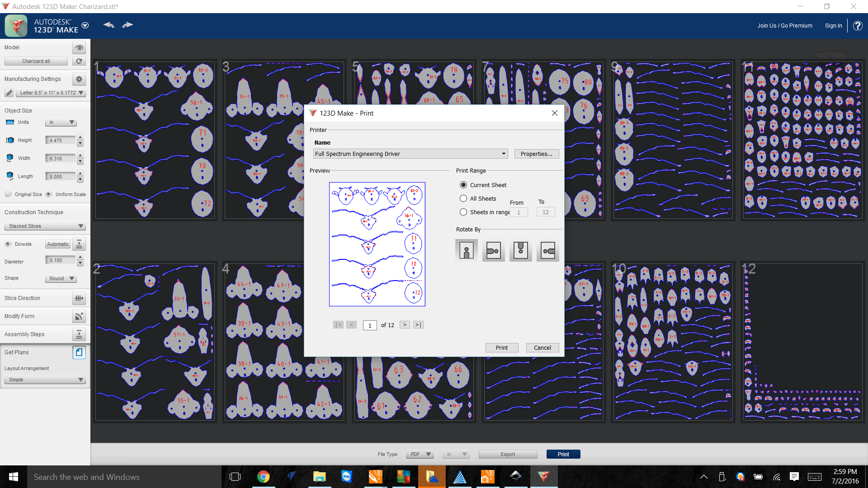Screen dimensions: 868x488
Task: Decrease Width value stepper
Action: (80, 162)
